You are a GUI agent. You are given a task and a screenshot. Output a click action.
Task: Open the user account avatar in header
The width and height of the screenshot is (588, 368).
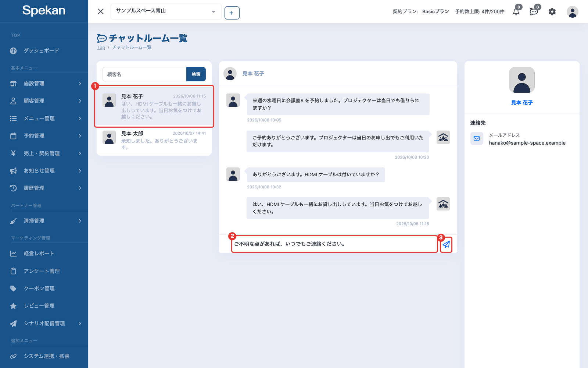[572, 12]
